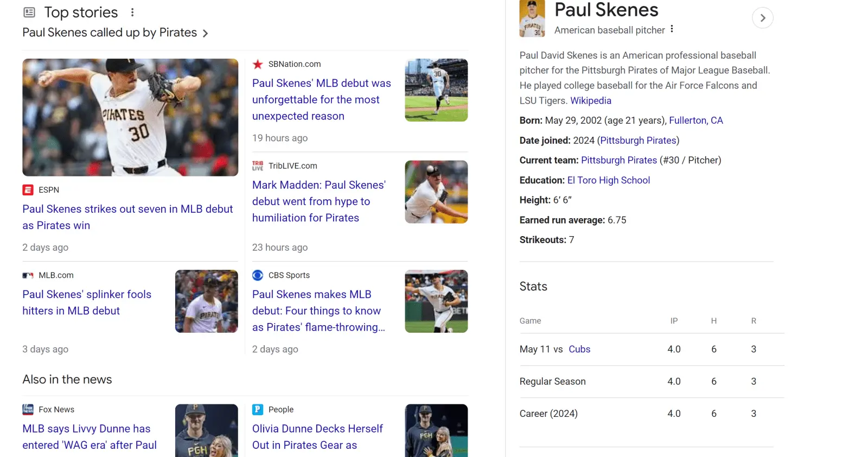Screen dimensions: 868x457
Task: Click Paul Skenes profile thumbnail image
Action: pyautogui.click(x=532, y=18)
